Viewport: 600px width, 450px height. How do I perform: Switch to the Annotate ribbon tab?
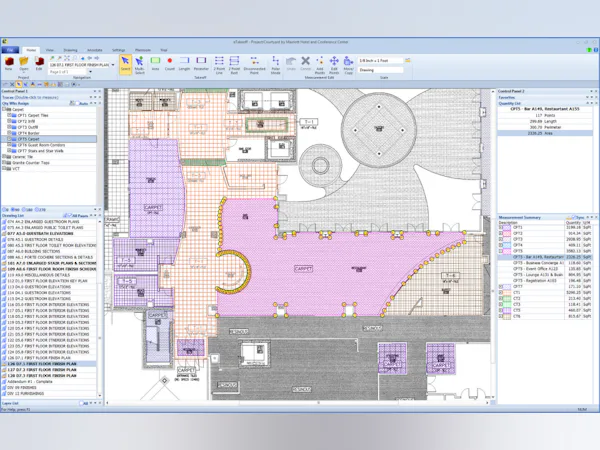click(x=95, y=50)
